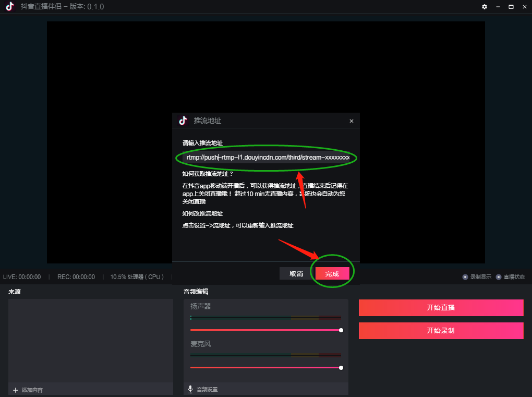Click 完成 to confirm the stream address

point(332,273)
